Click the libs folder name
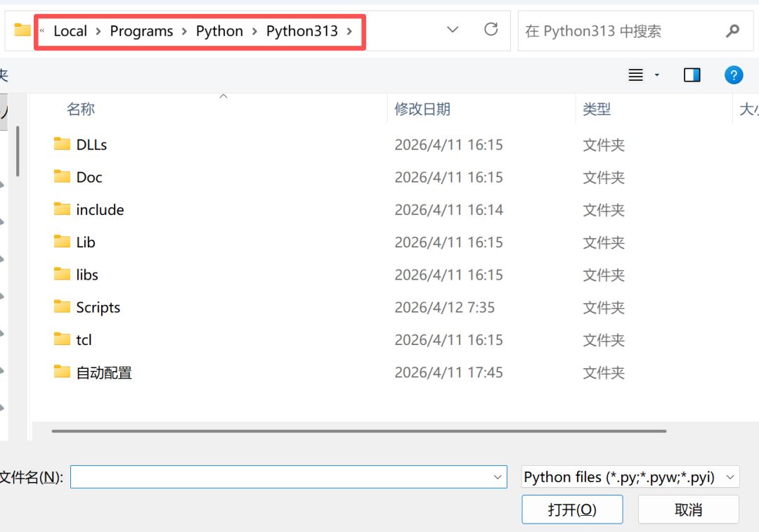Image resolution: width=759 pixels, height=532 pixels. 87,275
